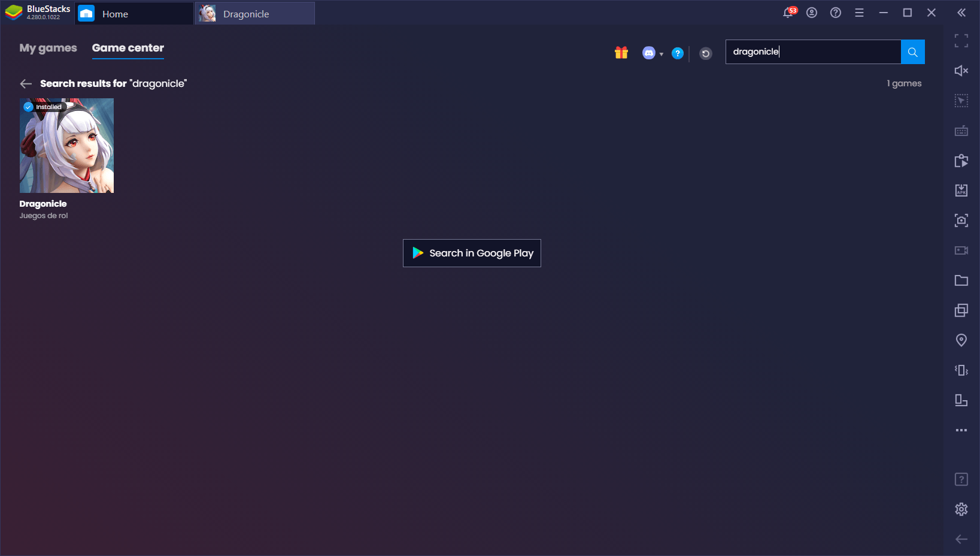Click the Dragonicle game title
980x556 pixels.
pyautogui.click(x=43, y=204)
